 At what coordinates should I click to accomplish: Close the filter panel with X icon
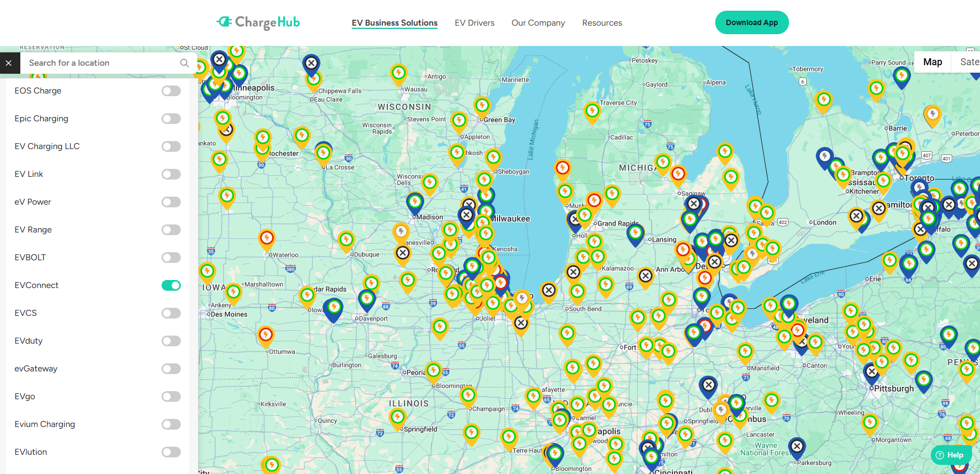pyautogui.click(x=9, y=63)
